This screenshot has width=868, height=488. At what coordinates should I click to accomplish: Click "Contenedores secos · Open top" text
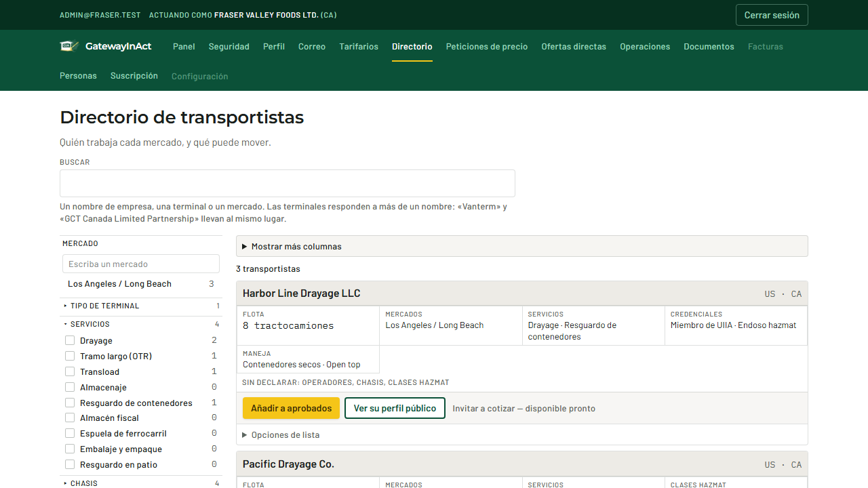tap(302, 365)
